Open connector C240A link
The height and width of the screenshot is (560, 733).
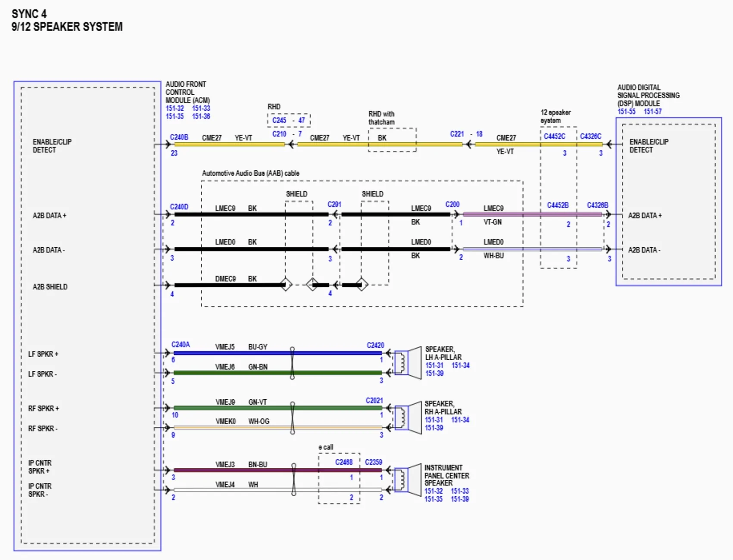pos(181,345)
